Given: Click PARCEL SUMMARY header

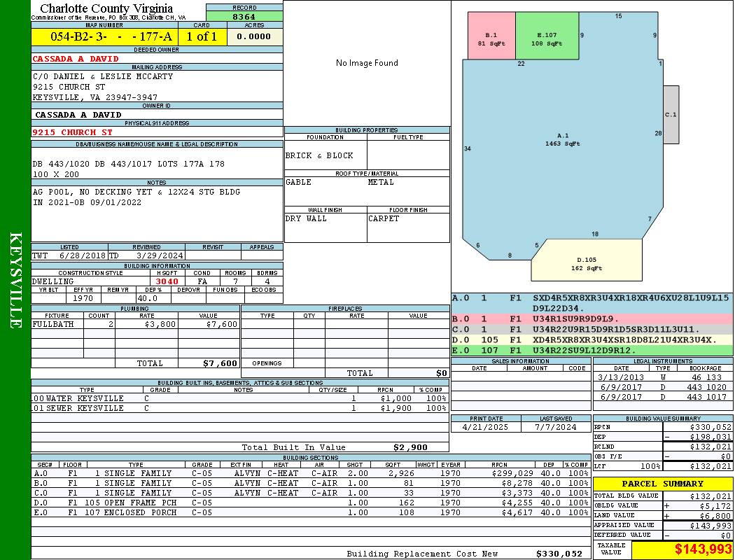Looking at the screenshot, I should 663,484.
